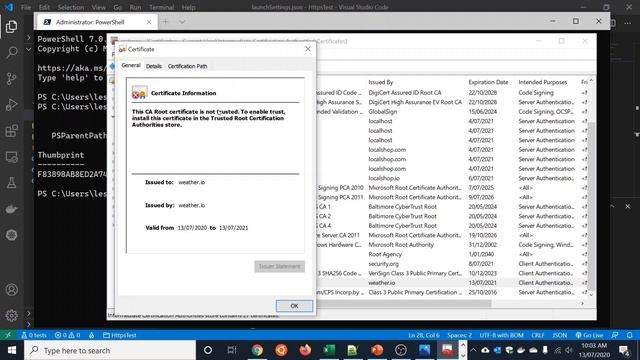640x360 pixels.
Task: Open Excel from the taskbar
Action: pos(329,350)
